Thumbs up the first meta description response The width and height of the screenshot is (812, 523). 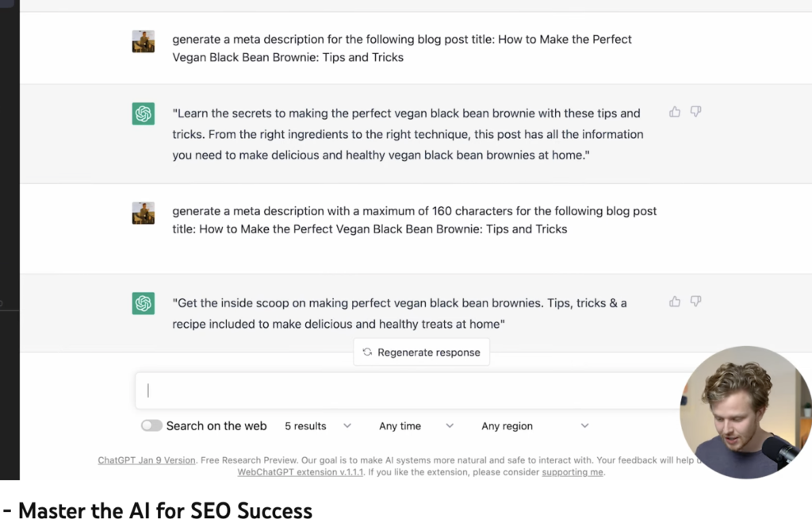coord(675,112)
